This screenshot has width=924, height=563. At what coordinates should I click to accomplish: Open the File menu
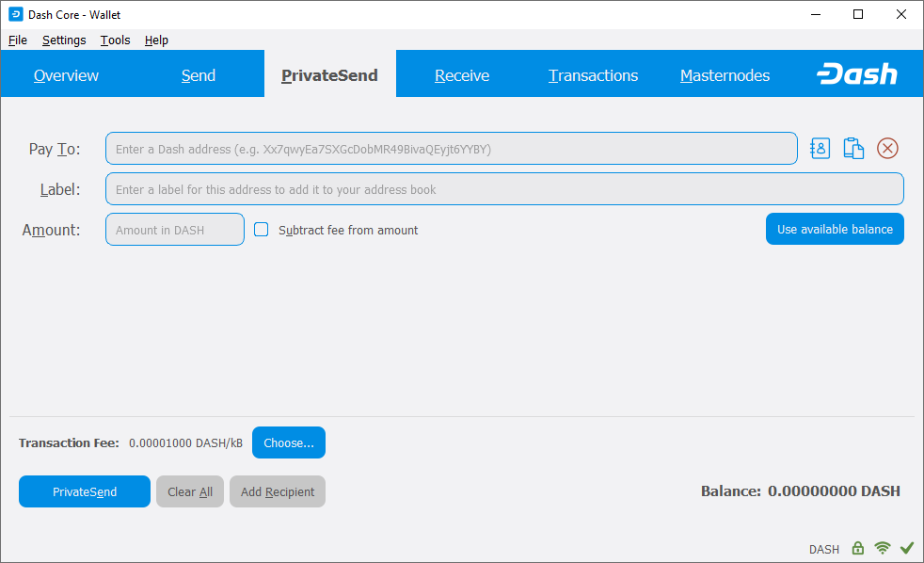pyautogui.click(x=18, y=40)
